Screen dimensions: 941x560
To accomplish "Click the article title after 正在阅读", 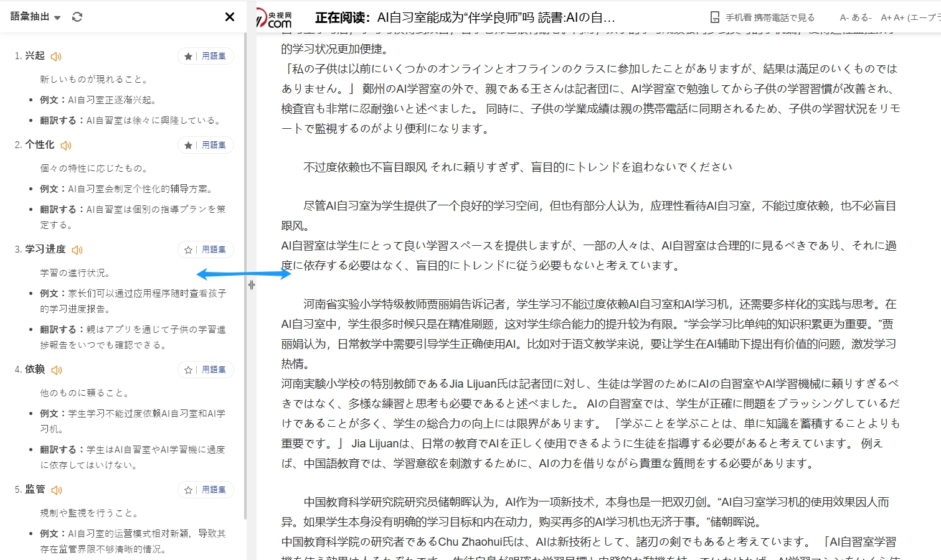I will 496,17.
